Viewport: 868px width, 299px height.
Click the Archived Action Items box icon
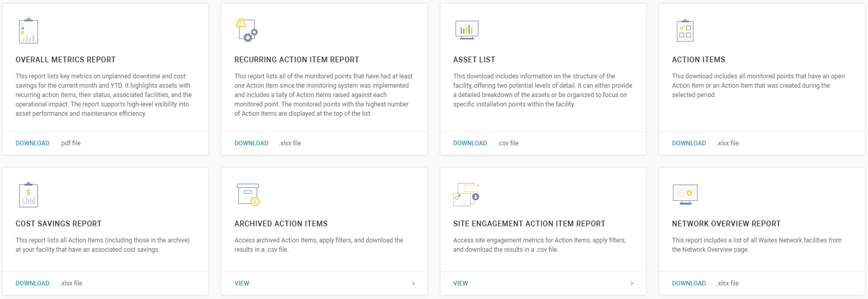point(248,195)
